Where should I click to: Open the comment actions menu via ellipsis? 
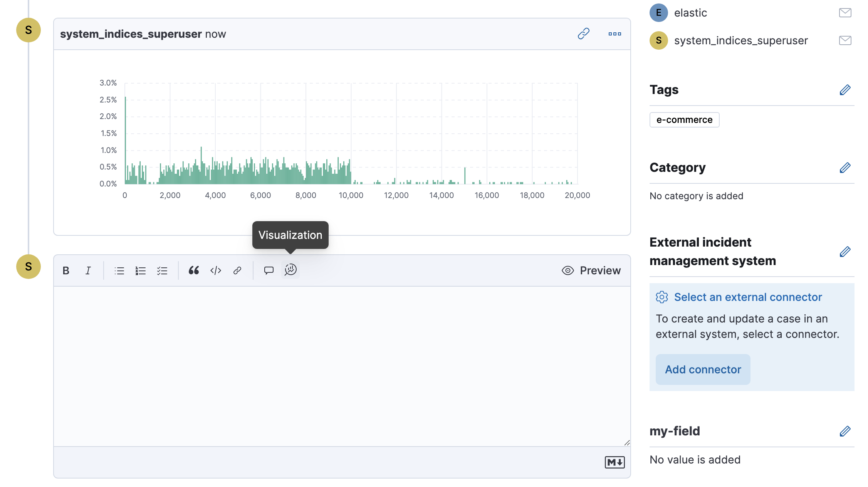614,34
